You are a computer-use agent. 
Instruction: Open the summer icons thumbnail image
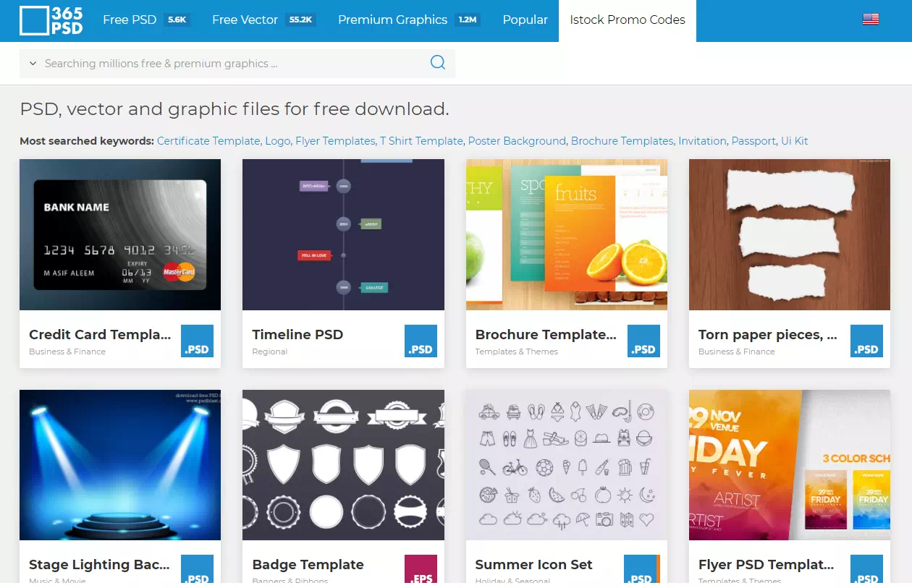click(567, 465)
